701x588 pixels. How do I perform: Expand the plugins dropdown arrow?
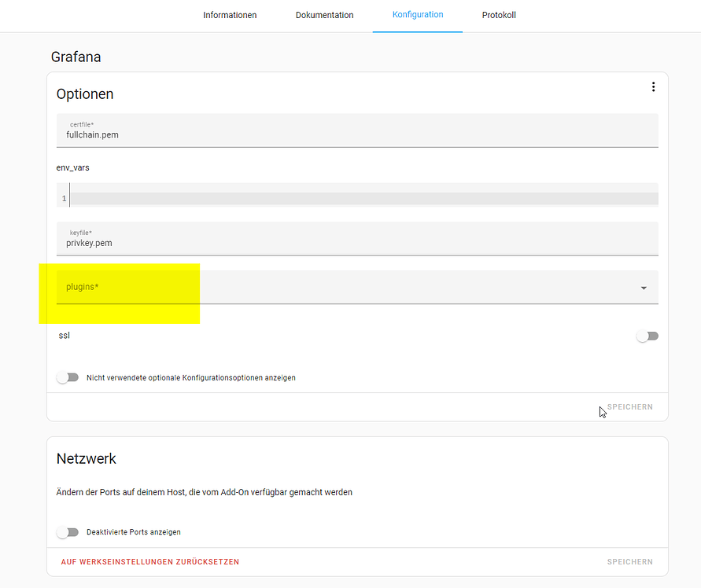tap(644, 288)
